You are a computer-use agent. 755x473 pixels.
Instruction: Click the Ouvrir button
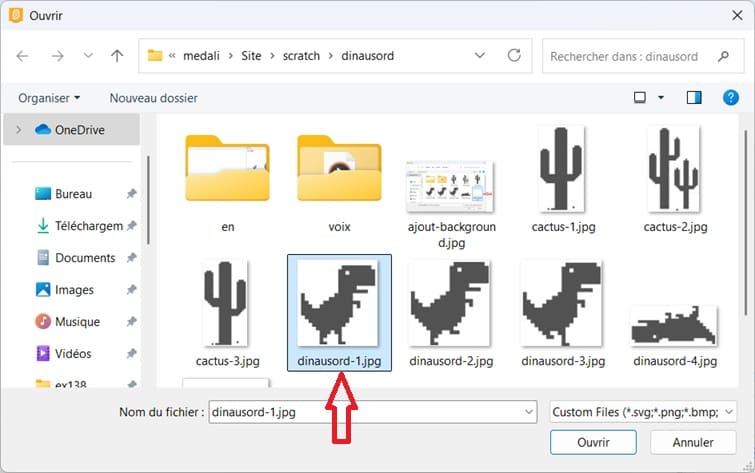[593, 442]
